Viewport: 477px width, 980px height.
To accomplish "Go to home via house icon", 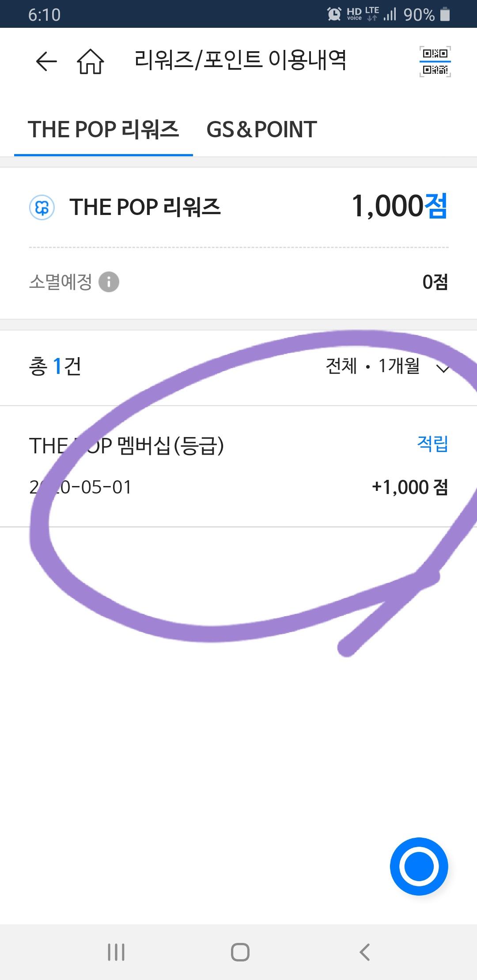I will 91,61.
